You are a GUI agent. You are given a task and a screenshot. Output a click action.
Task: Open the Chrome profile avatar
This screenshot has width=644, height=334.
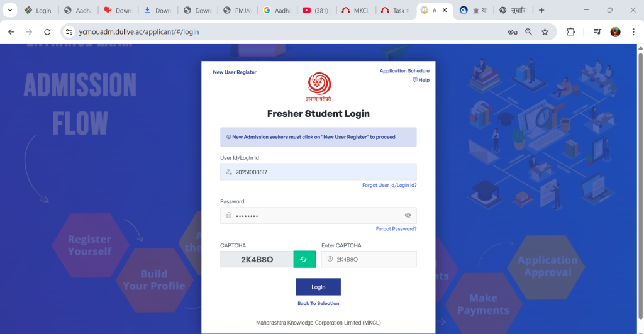tap(615, 31)
